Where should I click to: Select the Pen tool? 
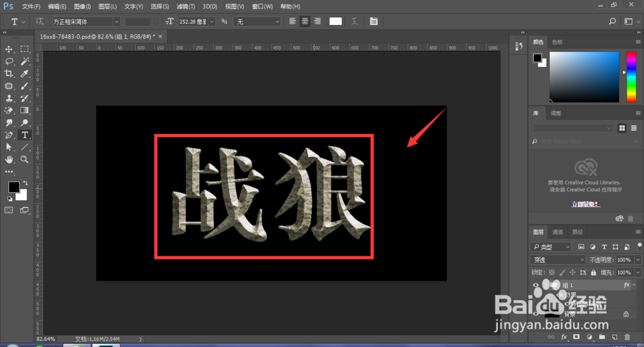8,135
